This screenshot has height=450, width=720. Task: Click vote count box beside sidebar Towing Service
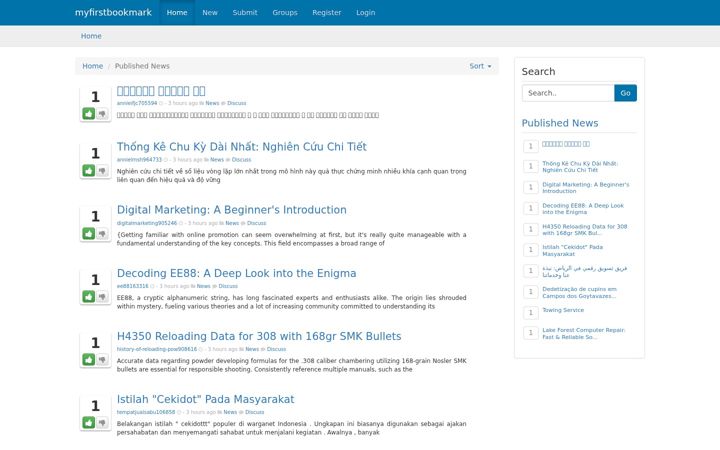[530, 313]
